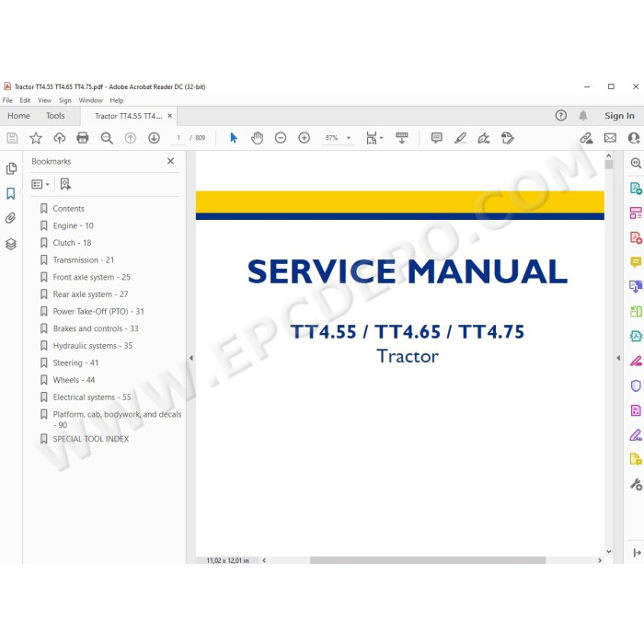Collapse the right tools pane arrow

coord(618,358)
